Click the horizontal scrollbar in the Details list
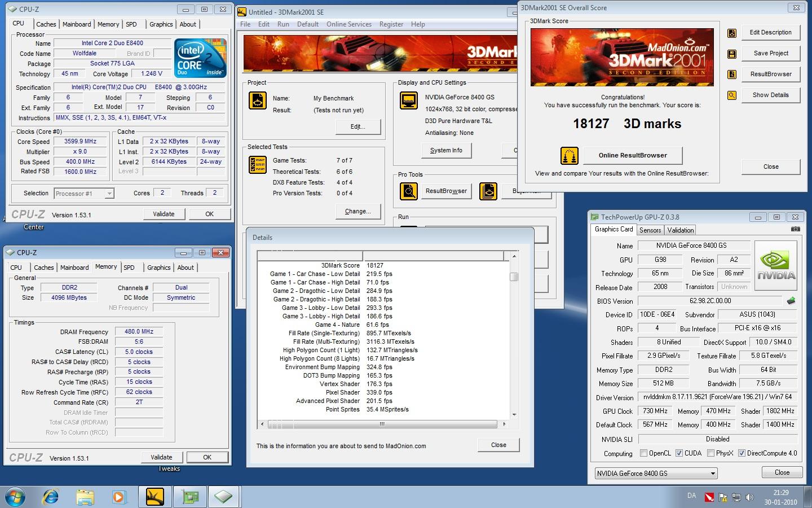 tap(382, 424)
